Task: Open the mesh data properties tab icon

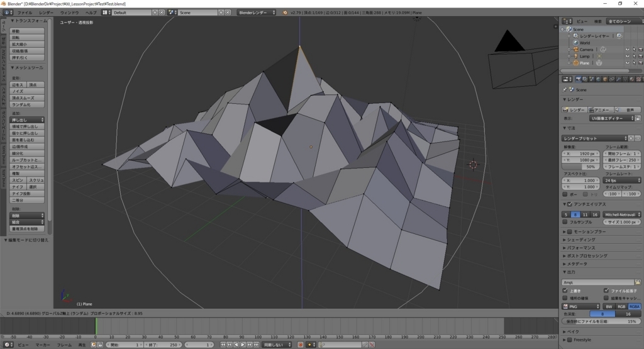Action: [x=625, y=79]
